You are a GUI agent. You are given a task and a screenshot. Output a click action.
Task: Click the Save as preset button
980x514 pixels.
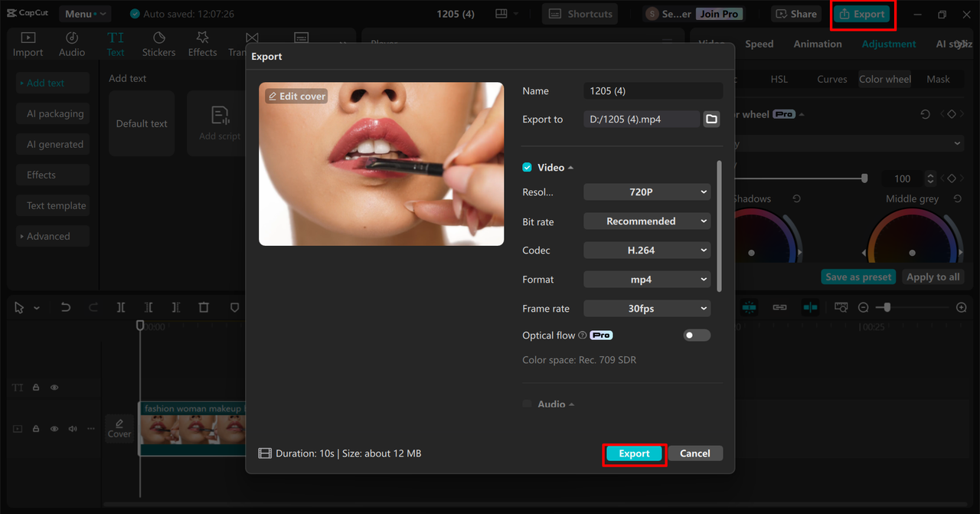click(858, 277)
